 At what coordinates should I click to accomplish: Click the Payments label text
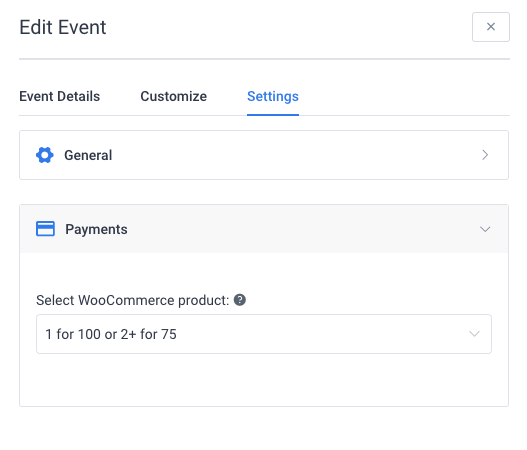tap(96, 230)
